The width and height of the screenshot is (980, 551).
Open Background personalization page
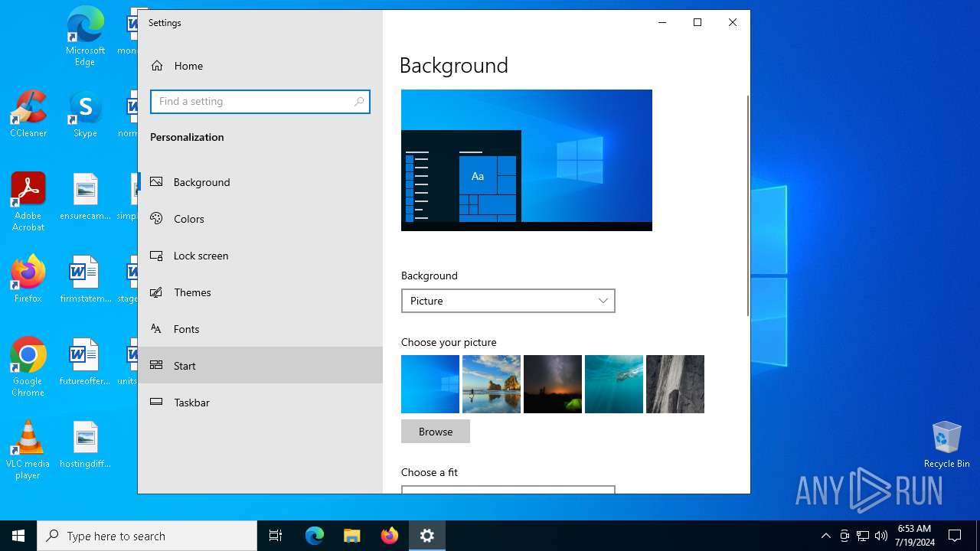coord(260,182)
